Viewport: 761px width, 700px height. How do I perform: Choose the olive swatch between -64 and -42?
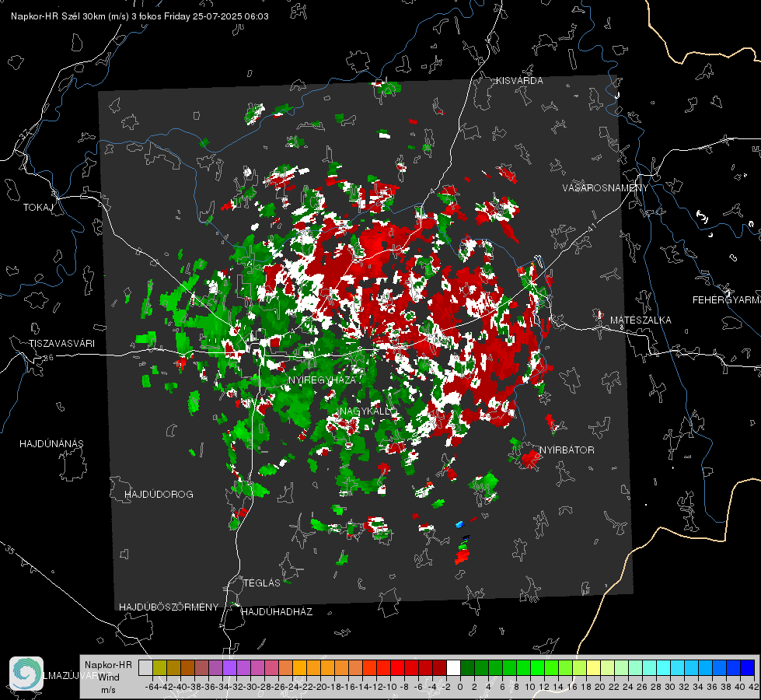pos(159,668)
